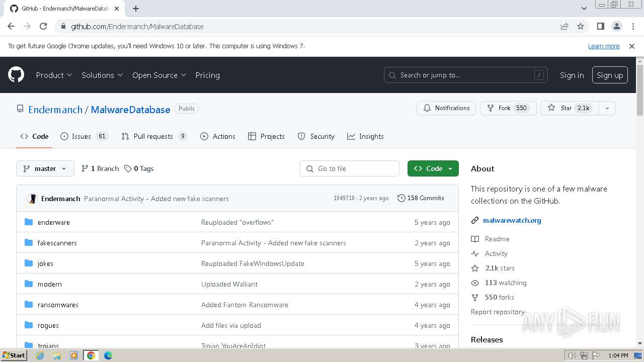Expand the master branch dropdown
This screenshot has width=644, height=362.
(45, 168)
